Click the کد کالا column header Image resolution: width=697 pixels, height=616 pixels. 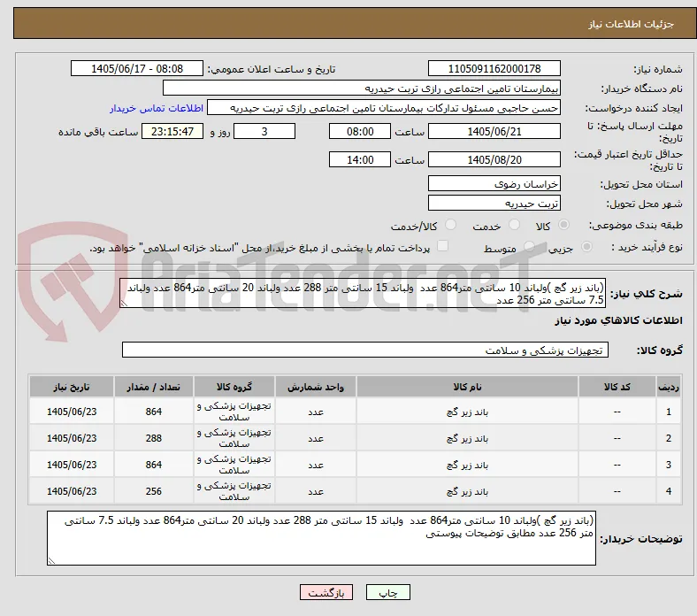coord(617,387)
